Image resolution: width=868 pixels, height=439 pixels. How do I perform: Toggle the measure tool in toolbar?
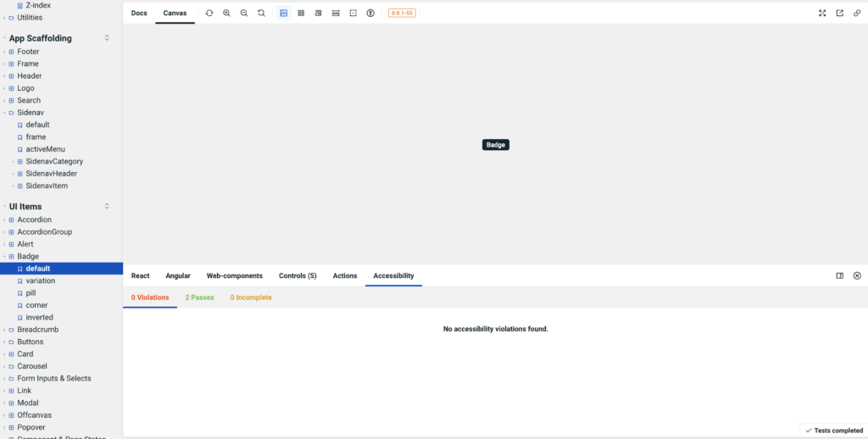pyautogui.click(x=336, y=14)
